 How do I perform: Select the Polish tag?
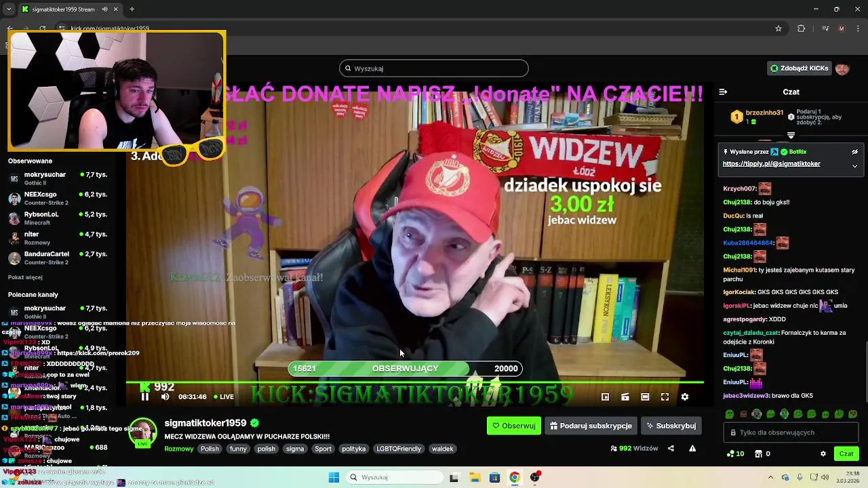pos(210,449)
